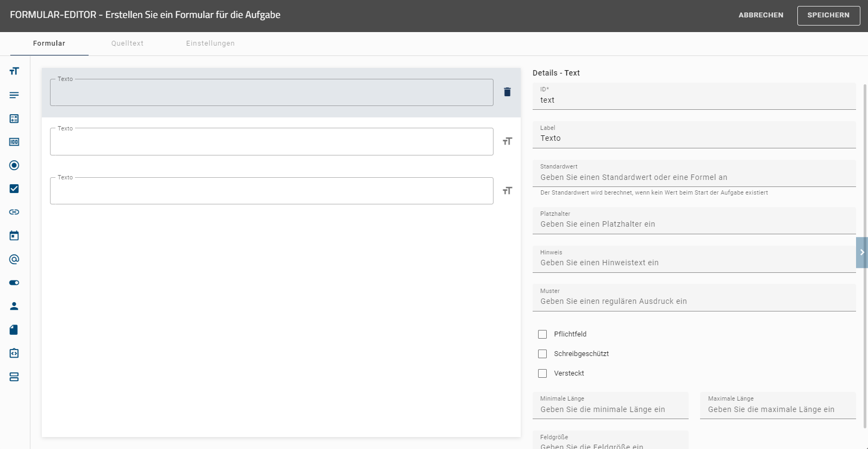868x449 pixels.
Task: Add a checkbox element from sidebar
Action: pos(14,189)
